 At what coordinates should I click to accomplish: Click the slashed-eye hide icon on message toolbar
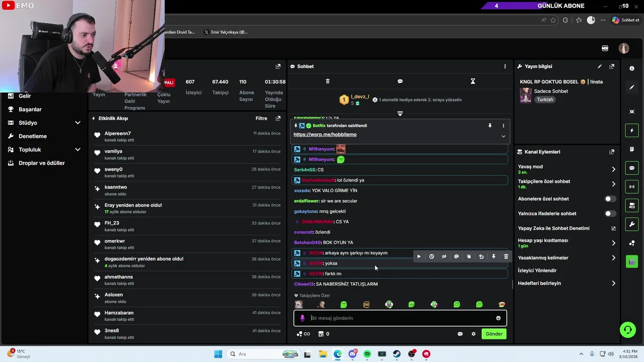tap(444, 256)
